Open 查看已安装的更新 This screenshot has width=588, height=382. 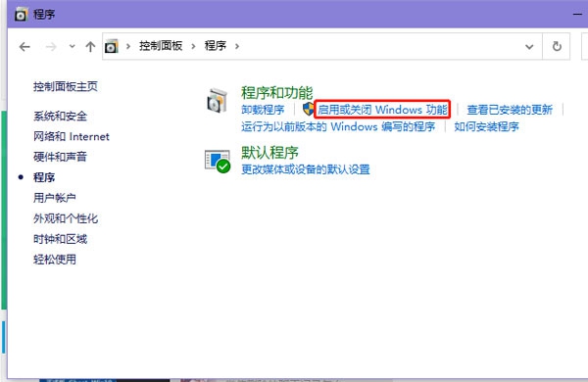510,110
